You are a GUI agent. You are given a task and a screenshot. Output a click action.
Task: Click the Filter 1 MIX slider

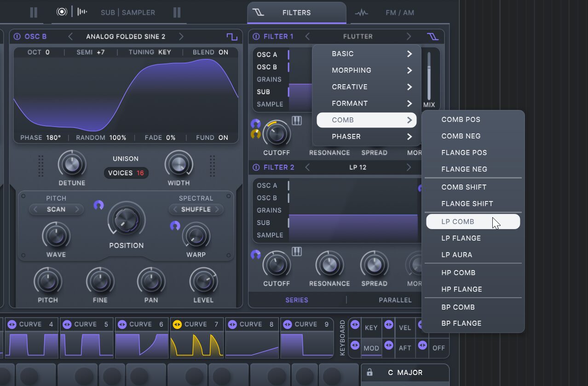(x=429, y=76)
